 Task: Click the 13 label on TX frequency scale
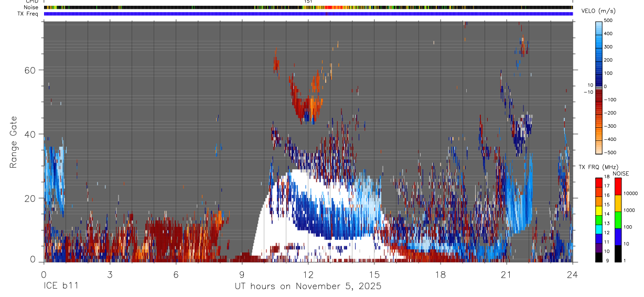click(607, 224)
